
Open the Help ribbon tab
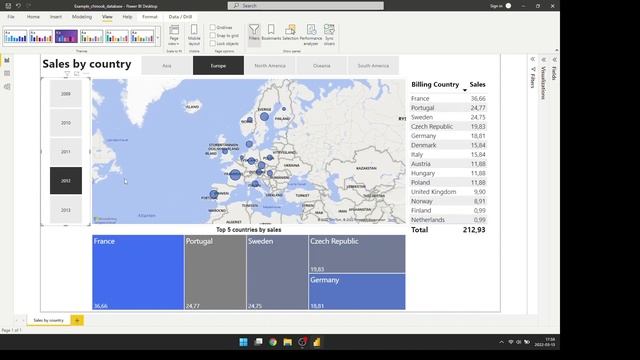[x=127, y=17]
